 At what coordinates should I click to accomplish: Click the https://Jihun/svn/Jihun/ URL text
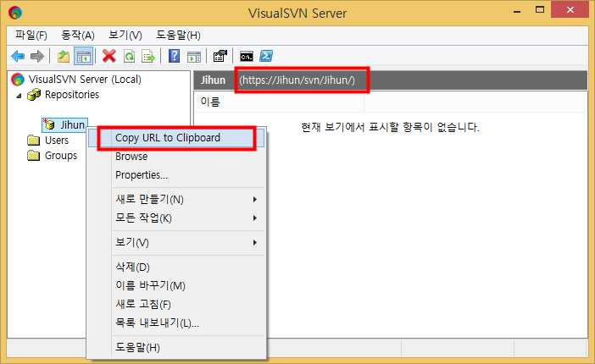[x=297, y=80]
